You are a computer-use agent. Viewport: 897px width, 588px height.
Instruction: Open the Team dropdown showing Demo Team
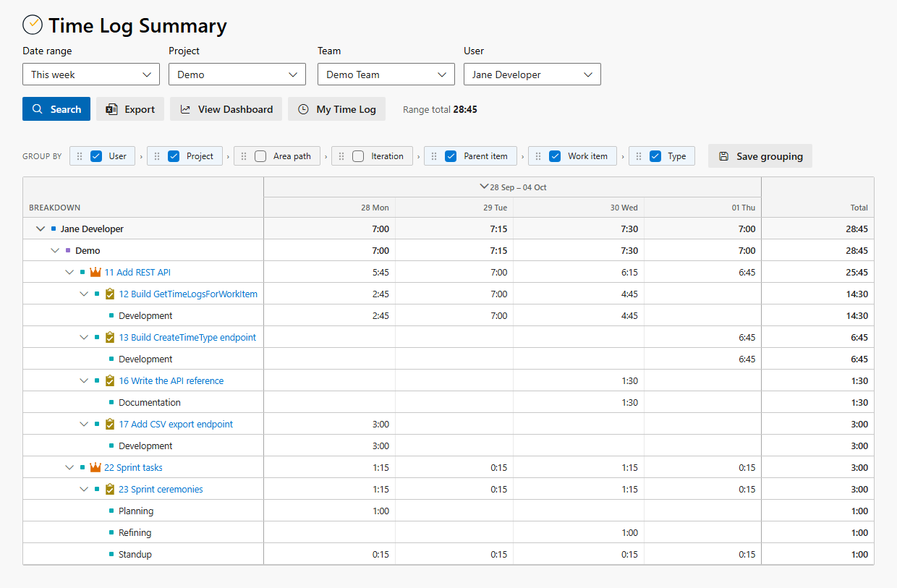[386, 74]
